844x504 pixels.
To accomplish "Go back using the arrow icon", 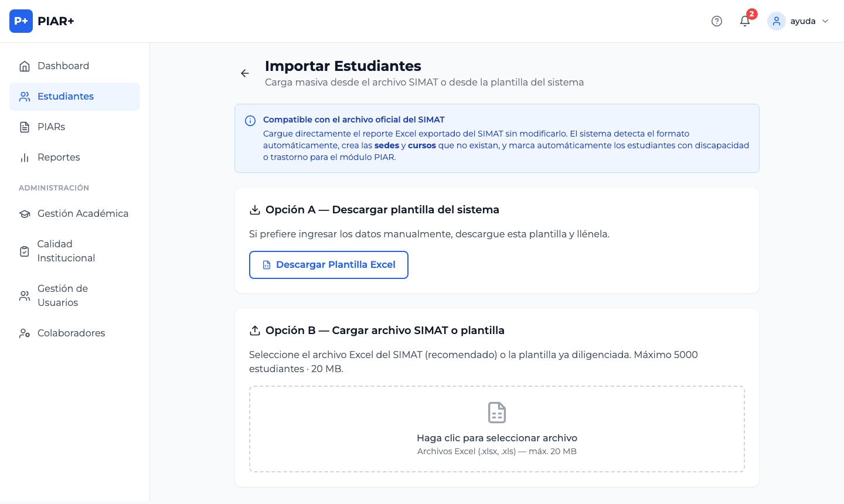I will pos(245,73).
